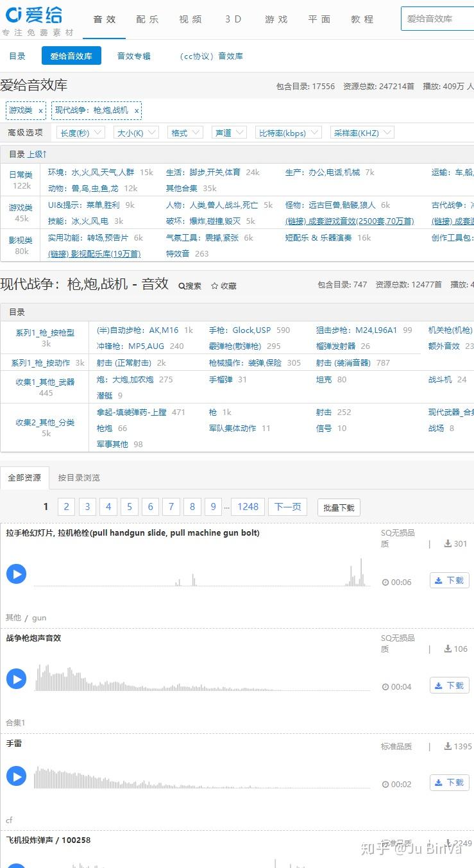The width and height of the screenshot is (474, 868).
Task: Play the 拉手枪幻灯片 handgun slide sound
Action: pos(16,574)
